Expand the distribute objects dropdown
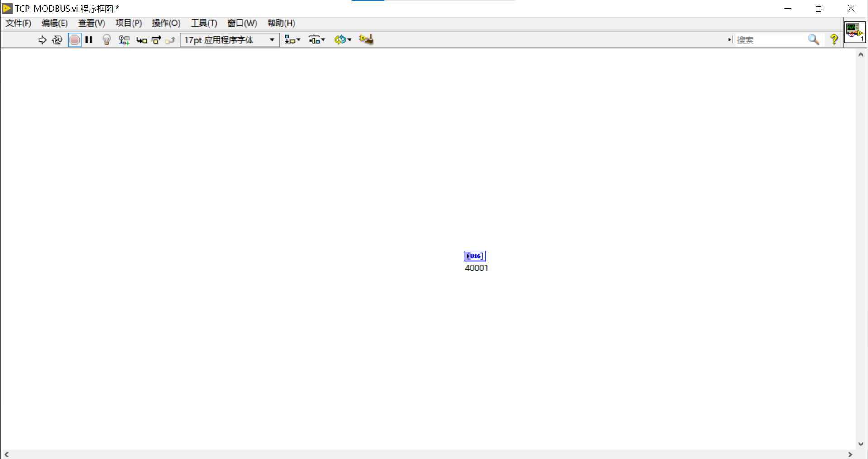Image resolution: width=868 pixels, height=459 pixels. (x=317, y=40)
